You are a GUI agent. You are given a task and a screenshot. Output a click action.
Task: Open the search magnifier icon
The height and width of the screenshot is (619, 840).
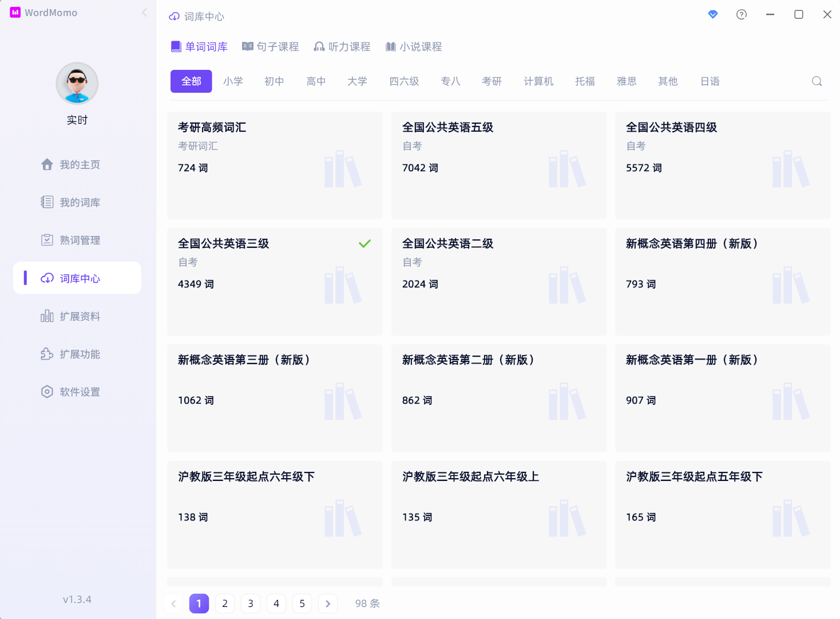click(817, 81)
